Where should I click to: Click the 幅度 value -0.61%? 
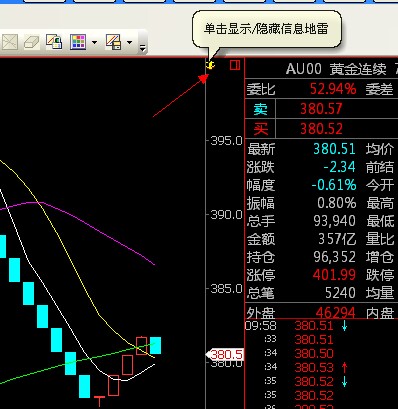pyautogui.click(x=334, y=185)
